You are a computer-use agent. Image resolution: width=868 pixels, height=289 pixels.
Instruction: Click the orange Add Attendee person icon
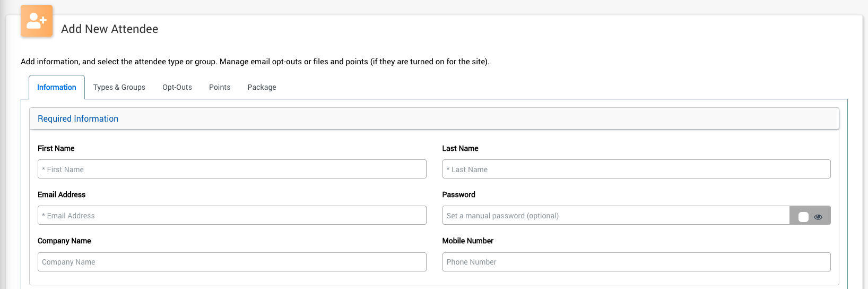coord(37,21)
